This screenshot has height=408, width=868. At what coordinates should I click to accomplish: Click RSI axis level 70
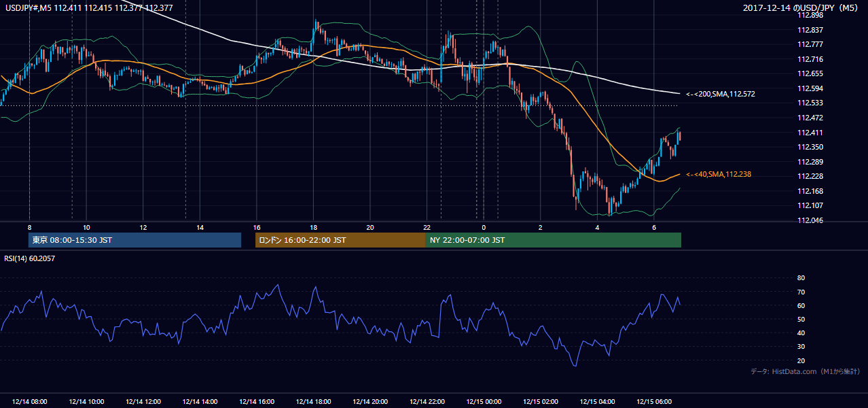[x=801, y=292]
